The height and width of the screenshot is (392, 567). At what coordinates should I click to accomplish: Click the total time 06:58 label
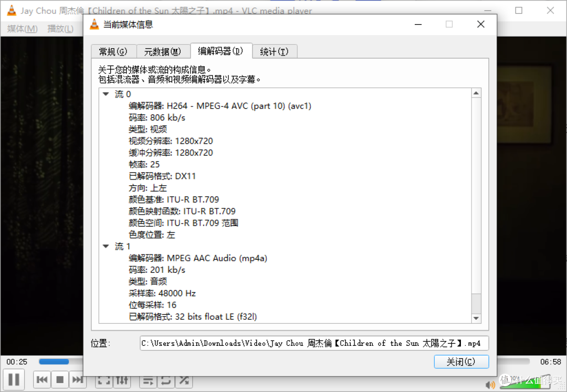click(x=550, y=362)
